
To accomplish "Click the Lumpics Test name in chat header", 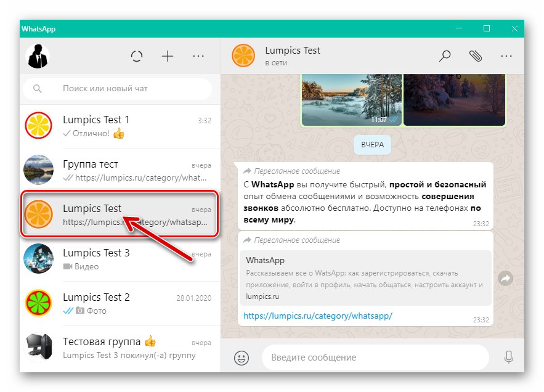I will (x=293, y=51).
